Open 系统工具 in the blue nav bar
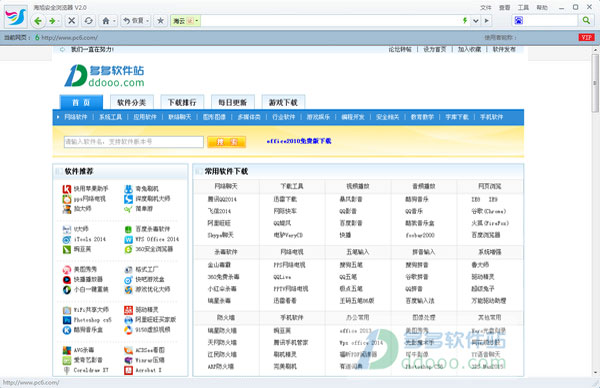The width and height of the screenshot is (600, 388). point(111,117)
